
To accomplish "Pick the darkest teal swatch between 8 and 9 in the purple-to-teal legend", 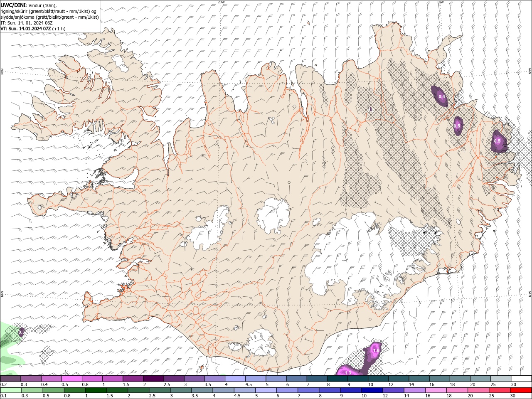I will point(337,379).
